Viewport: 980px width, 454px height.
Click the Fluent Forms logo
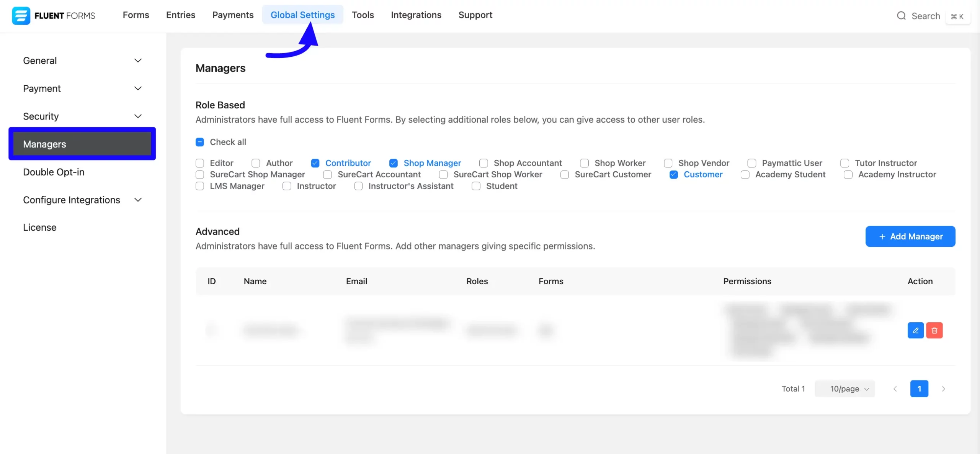click(54, 16)
